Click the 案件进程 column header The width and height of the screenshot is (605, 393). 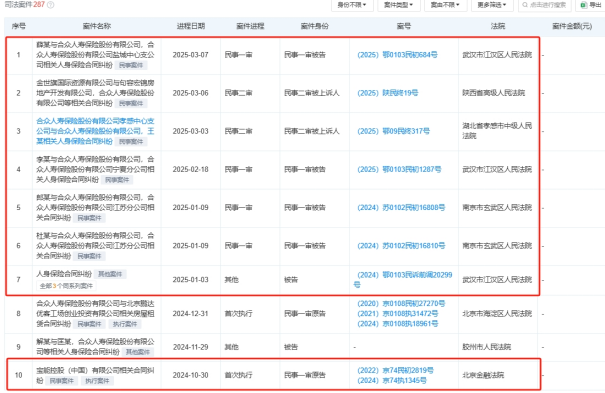[250, 26]
